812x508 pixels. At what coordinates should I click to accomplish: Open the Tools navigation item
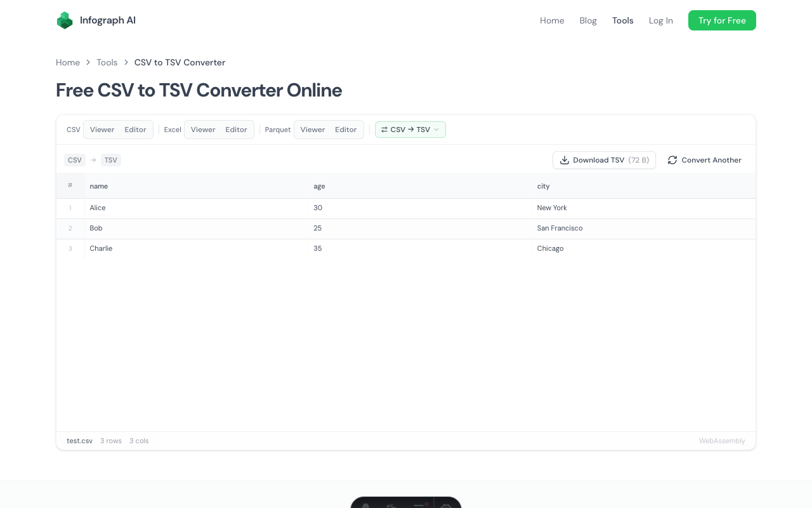coord(623,20)
